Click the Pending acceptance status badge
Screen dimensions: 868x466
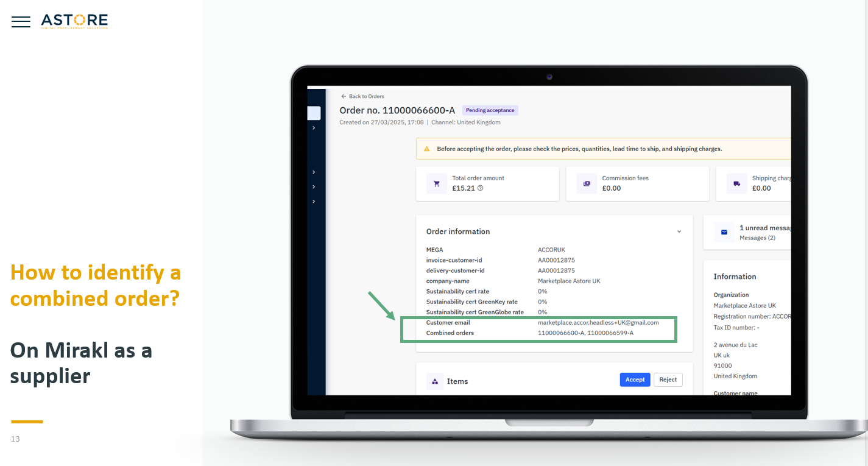(490, 110)
